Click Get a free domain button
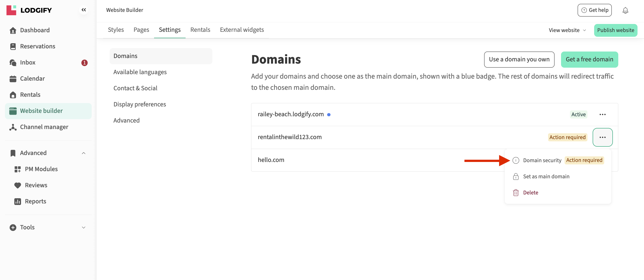644x280 pixels. click(x=589, y=59)
